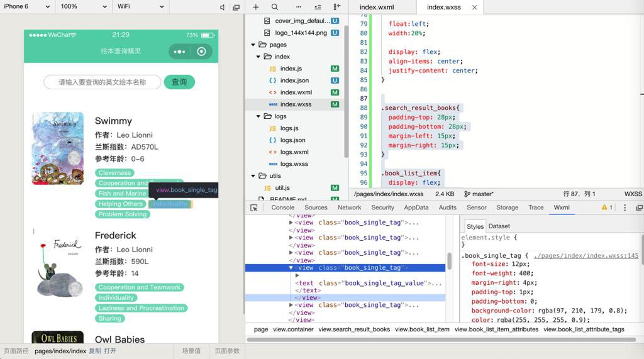Click the English picture book name search field

click(103, 82)
